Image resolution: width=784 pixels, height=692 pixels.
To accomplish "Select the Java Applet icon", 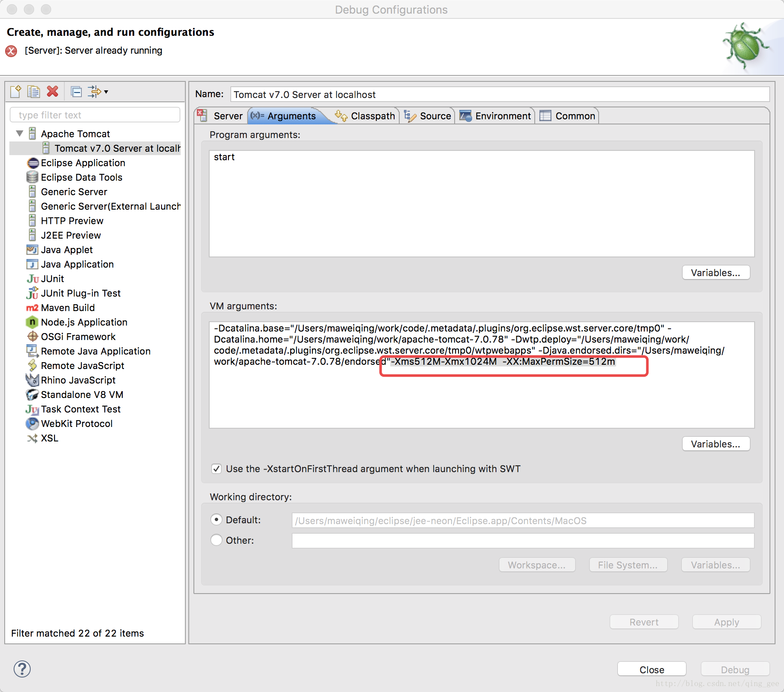I will coord(32,250).
